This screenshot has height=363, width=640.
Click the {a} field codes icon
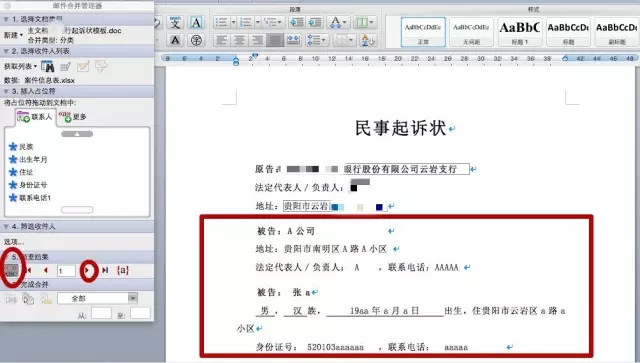123,270
